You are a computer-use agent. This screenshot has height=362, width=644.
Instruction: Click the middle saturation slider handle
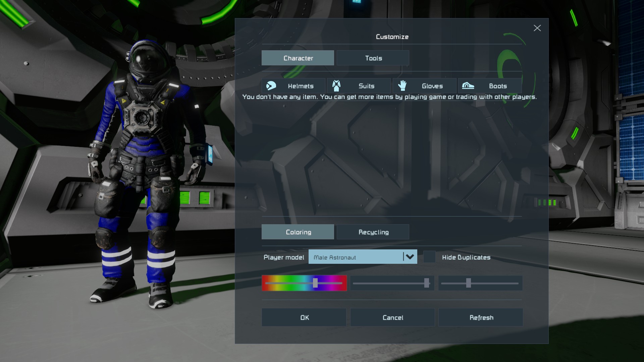coord(426,283)
